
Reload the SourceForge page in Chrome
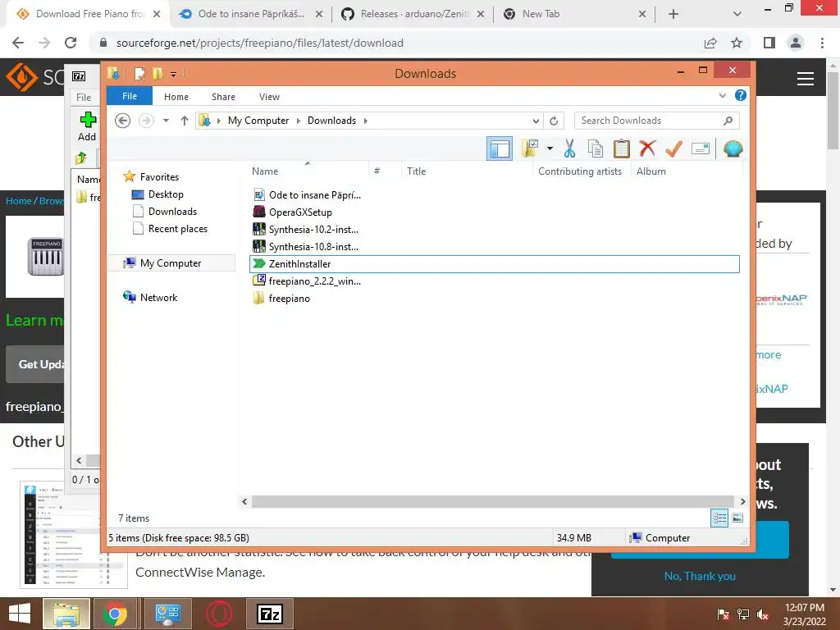[71, 43]
